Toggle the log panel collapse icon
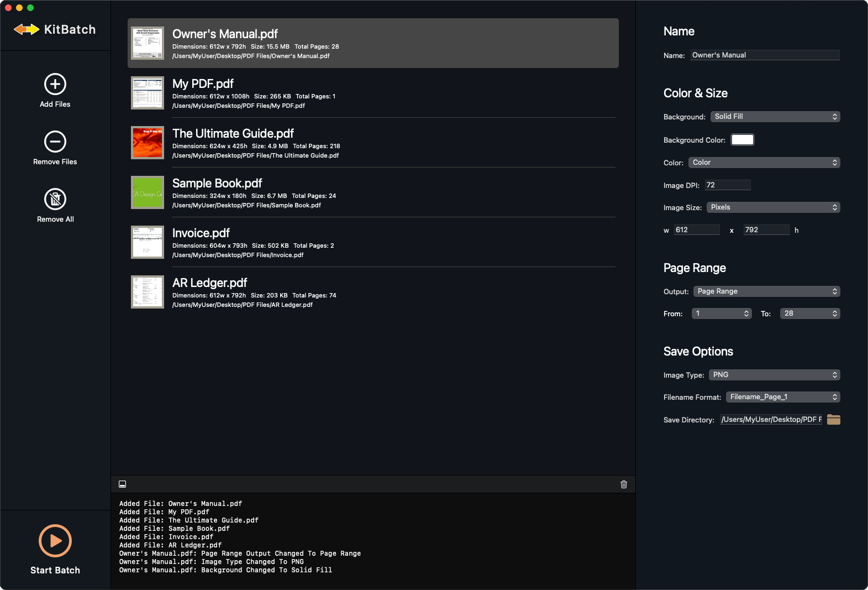Viewport: 868px width, 590px height. point(123,484)
